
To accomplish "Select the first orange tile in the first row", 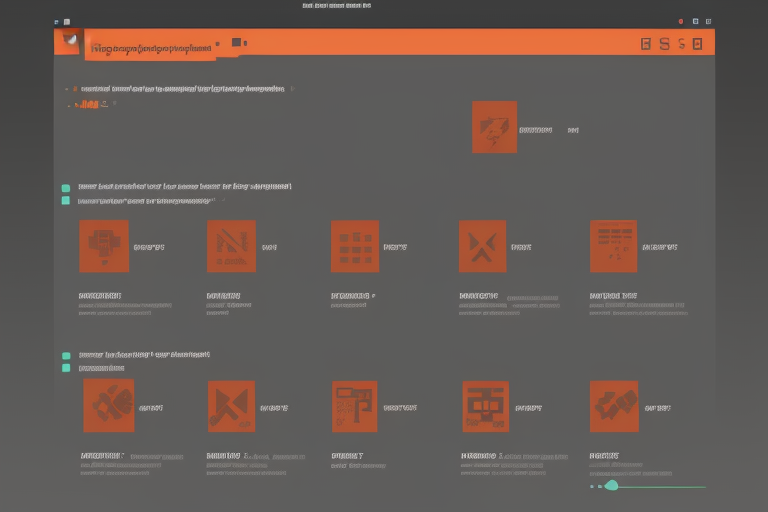I will point(104,246).
